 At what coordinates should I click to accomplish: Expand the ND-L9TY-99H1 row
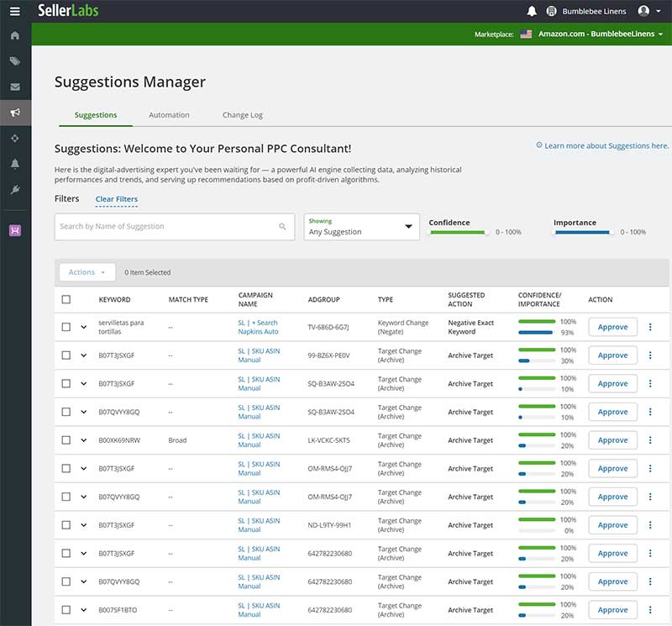pyautogui.click(x=83, y=525)
